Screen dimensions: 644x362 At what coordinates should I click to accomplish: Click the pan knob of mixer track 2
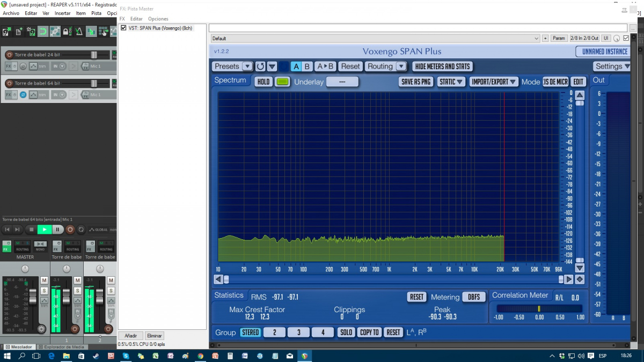click(100, 269)
